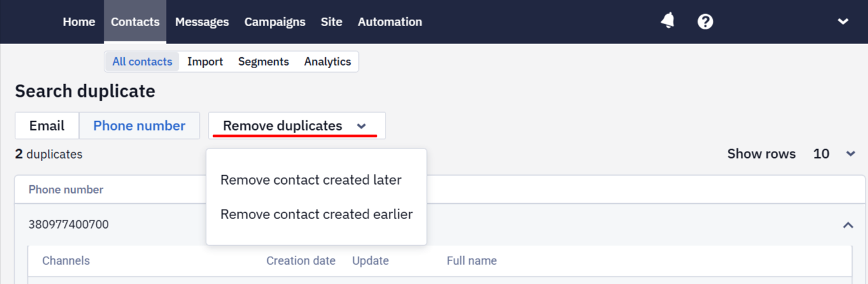The width and height of the screenshot is (868, 284).
Task: Open the help question mark icon
Action: [x=705, y=22]
